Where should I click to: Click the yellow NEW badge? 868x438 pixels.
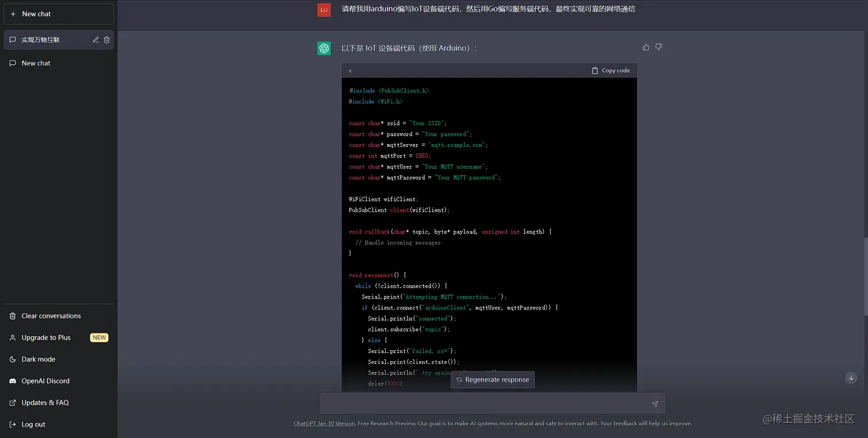[x=99, y=338]
